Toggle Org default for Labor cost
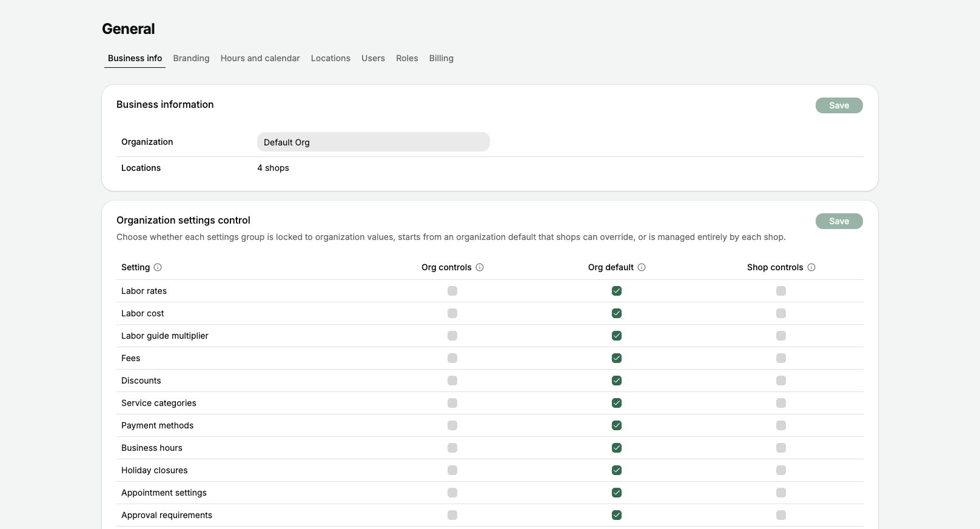This screenshot has width=980, height=529. [x=617, y=313]
